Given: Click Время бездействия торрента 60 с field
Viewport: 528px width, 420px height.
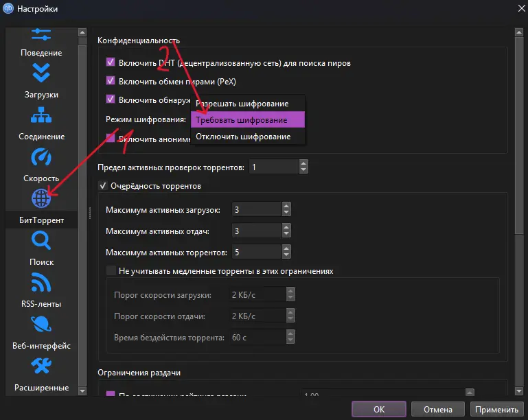Looking at the screenshot, I should point(257,337).
